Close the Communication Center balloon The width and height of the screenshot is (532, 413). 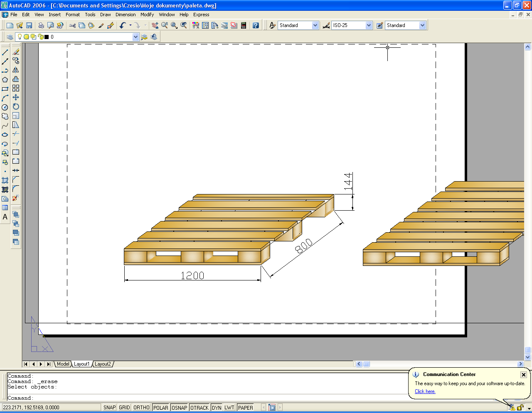click(524, 375)
